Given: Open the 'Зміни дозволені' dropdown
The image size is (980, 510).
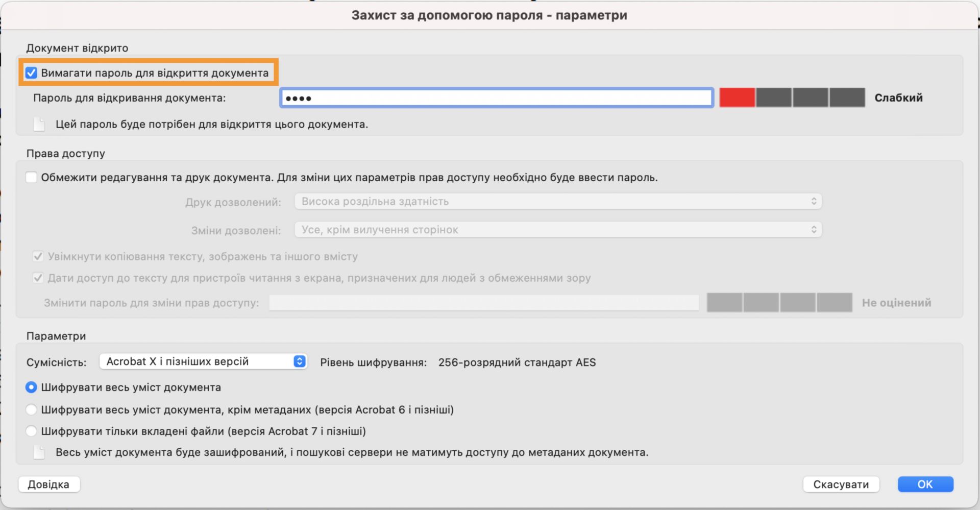Looking at the screenshot, I should click(558, 230).
